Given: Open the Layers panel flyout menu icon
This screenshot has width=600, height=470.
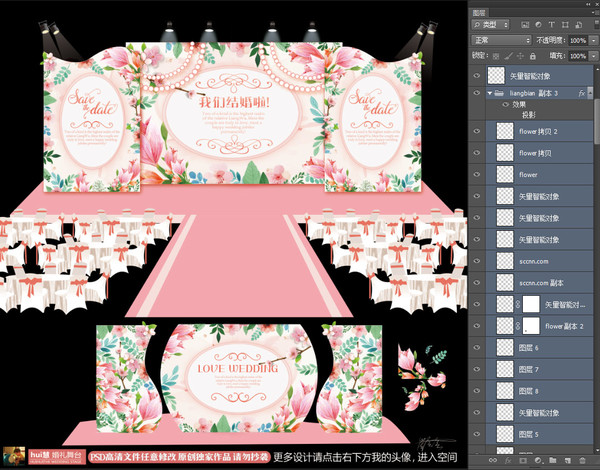Looking at the screenshot, I should click(x=594, y=13).
